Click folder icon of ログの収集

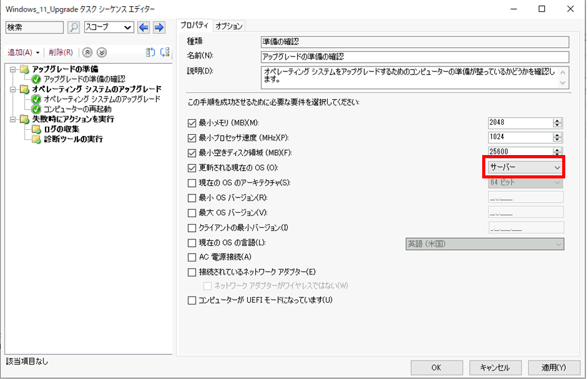click(36, 129)
